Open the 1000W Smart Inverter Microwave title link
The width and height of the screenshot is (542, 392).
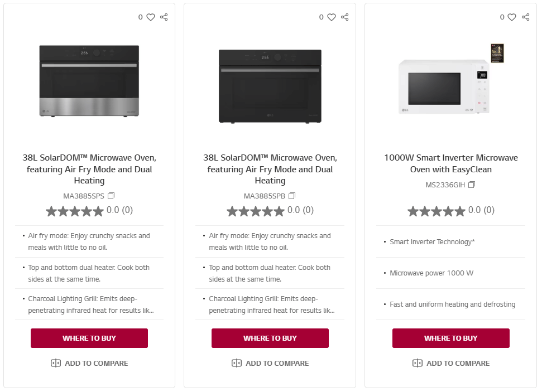[x=451, y=163]
